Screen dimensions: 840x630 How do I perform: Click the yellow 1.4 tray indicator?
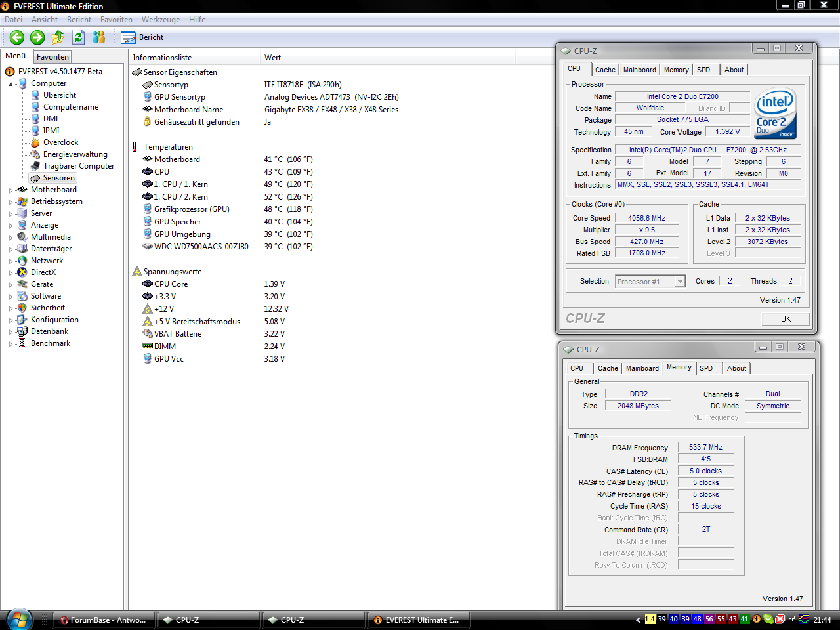tap(650, 619)
